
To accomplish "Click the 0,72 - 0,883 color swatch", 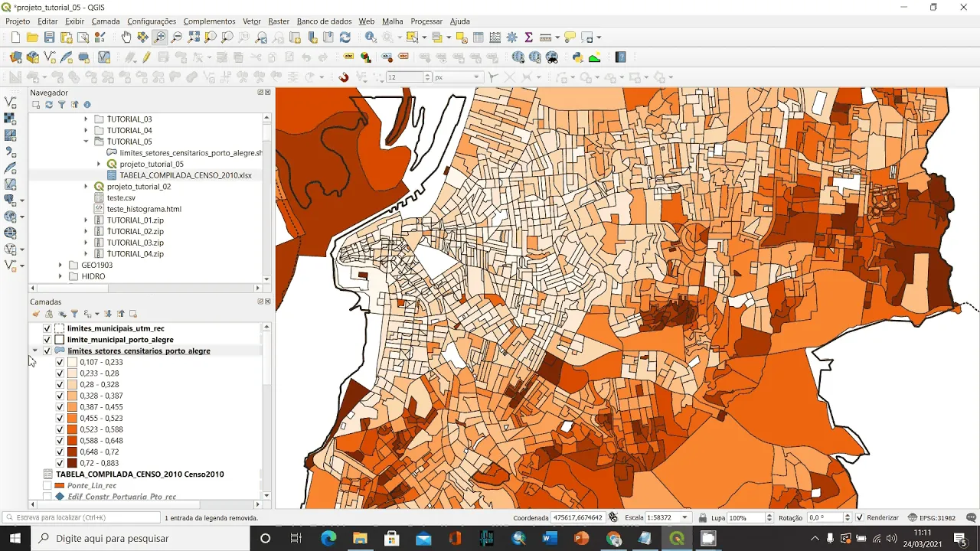I will click(72, 463).
